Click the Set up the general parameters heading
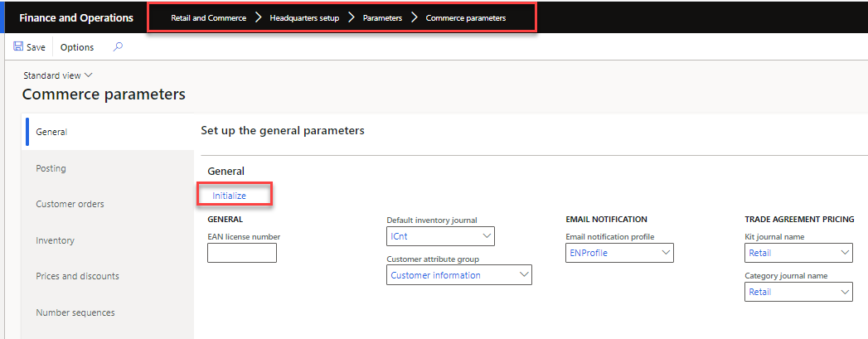The height and width of the screenshot is (339, 868). [283, 131]
